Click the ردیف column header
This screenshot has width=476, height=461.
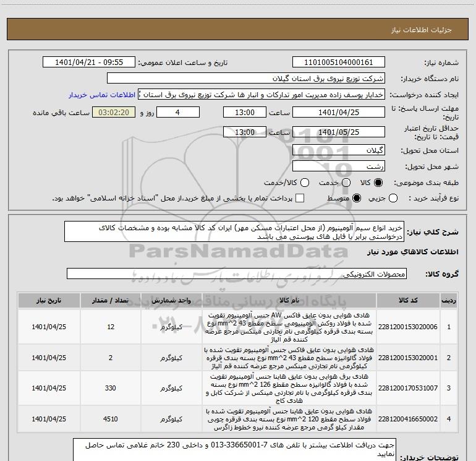tap(449, 301)
